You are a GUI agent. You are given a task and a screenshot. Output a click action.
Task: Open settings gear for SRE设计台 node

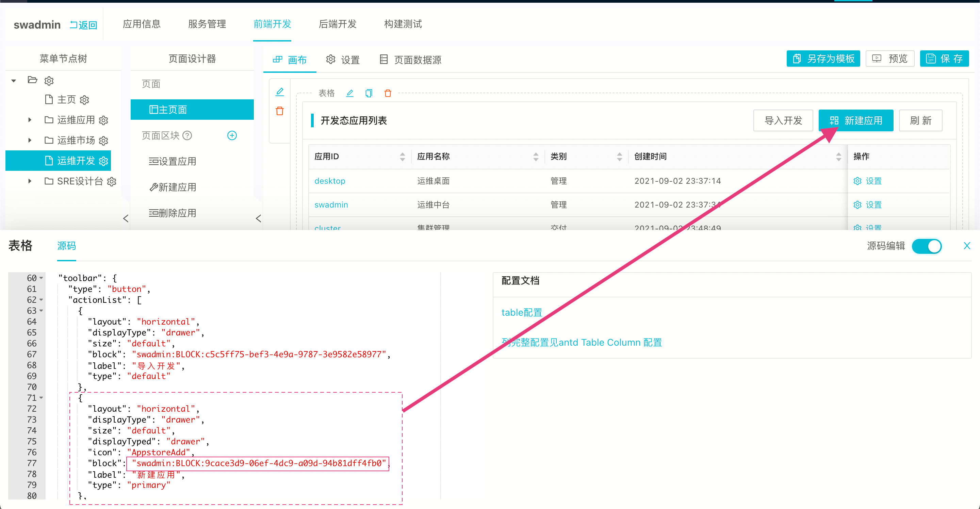click(112, 181)
